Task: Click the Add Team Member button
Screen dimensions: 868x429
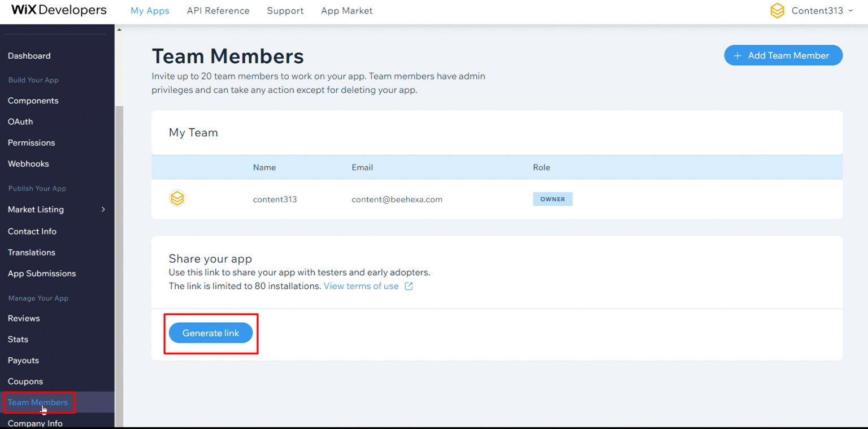Action: click(x=783, y=55)
